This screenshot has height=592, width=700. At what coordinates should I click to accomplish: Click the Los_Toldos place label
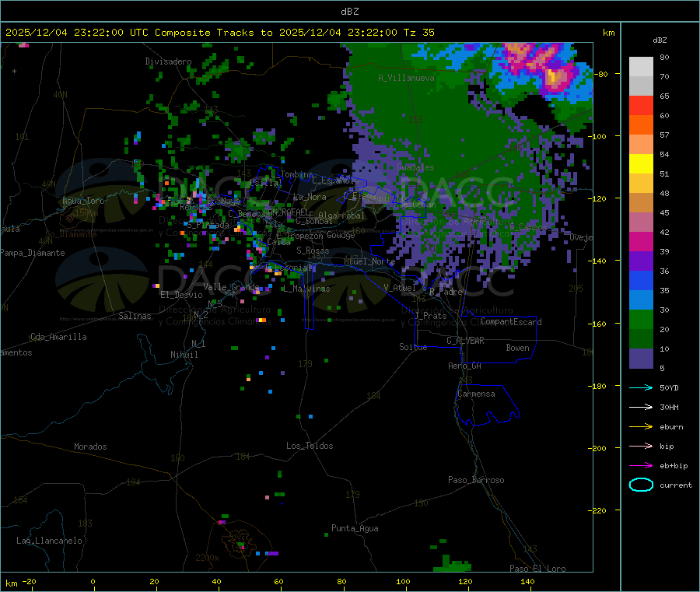[310, 446]
